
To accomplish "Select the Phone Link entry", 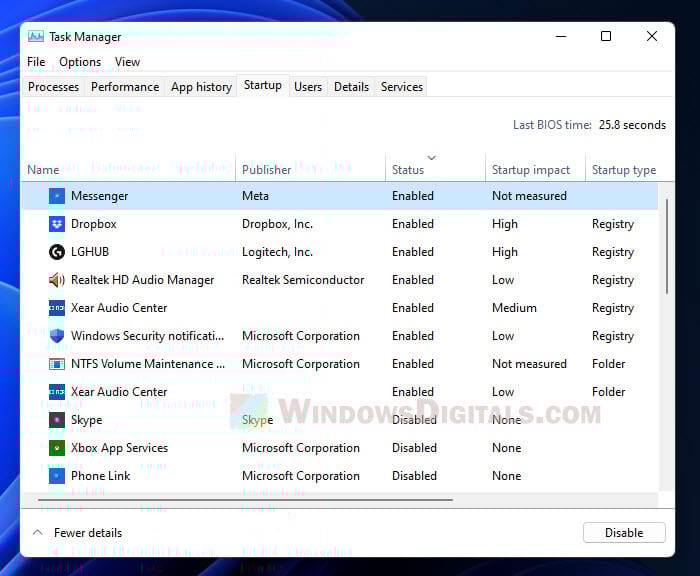I will (x=100, y=476).
